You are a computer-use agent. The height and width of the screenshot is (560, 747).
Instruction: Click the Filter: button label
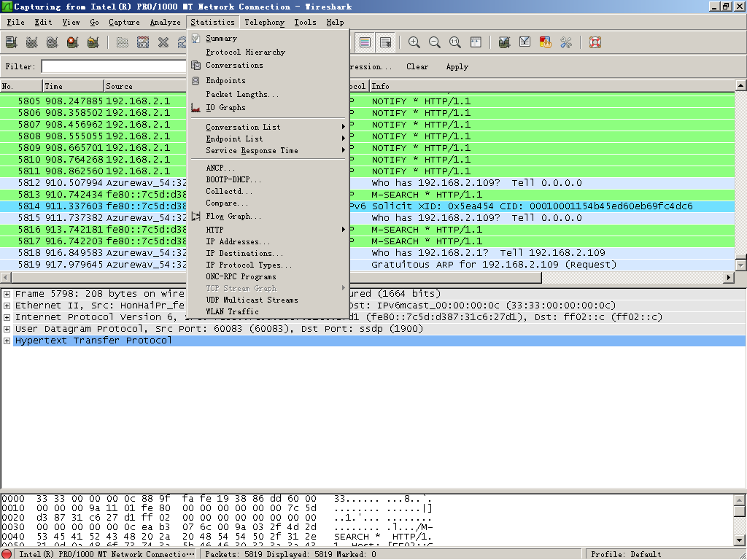(x=20, y=66)
